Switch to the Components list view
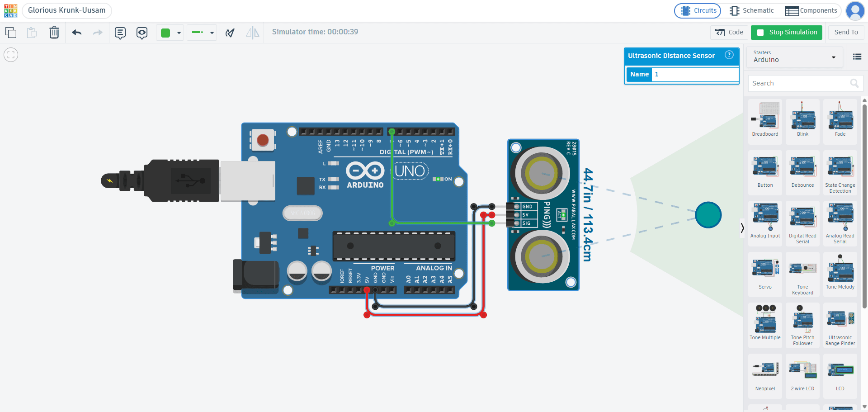Screen dimensions: 868x412 click(811, 10)
